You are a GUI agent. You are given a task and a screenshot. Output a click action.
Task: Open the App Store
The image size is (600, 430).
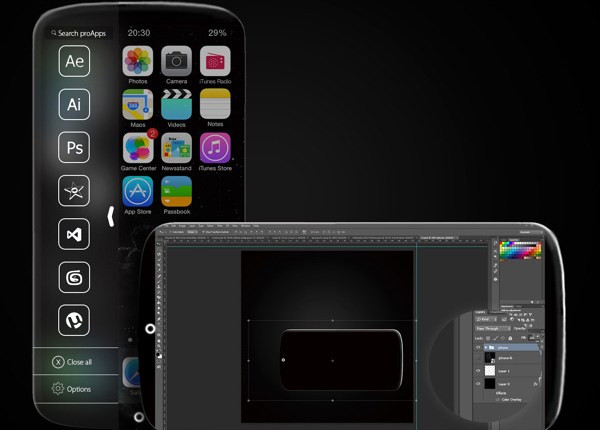[x=138, y=191]
